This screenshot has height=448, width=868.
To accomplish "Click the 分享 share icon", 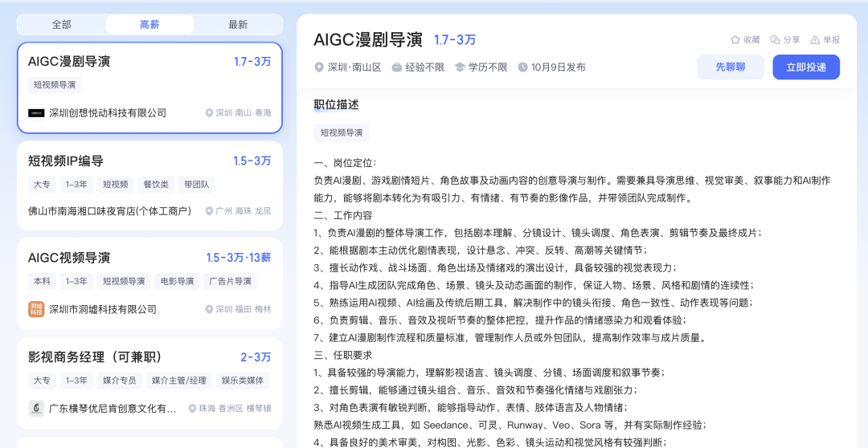I will coord(775,40).
